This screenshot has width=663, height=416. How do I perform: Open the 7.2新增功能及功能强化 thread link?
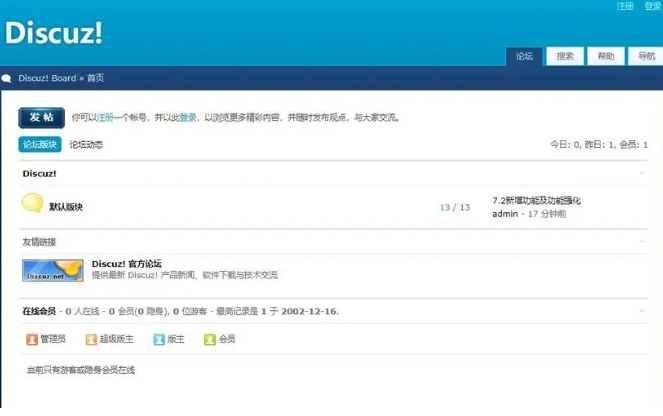click(537, 201)
